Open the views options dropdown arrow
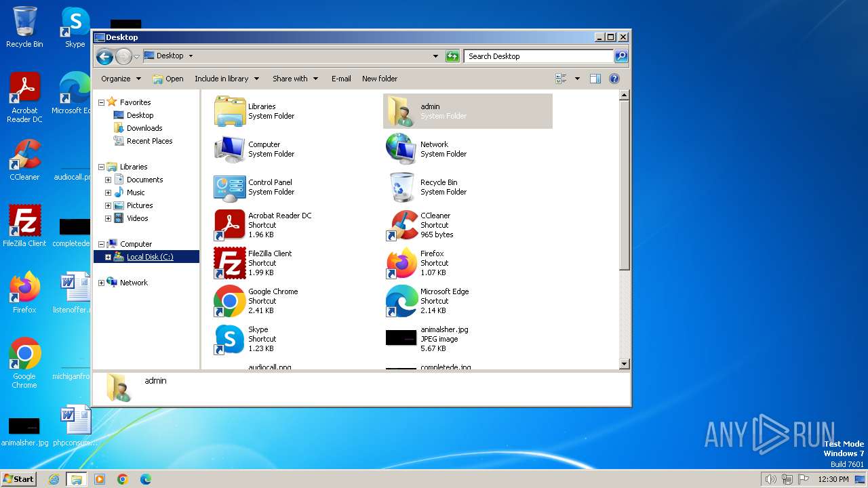The height and width of the screenshot is (488, 868). (x=577, y=79)
